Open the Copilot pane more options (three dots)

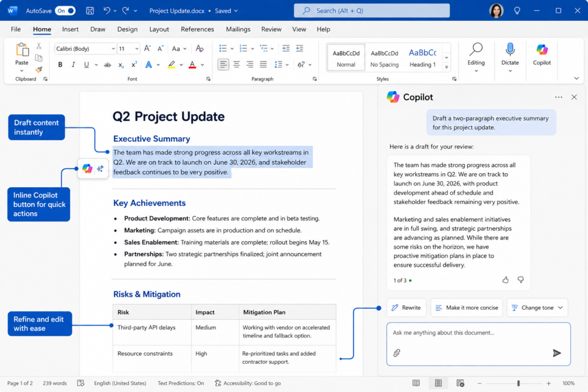point(558,97)
